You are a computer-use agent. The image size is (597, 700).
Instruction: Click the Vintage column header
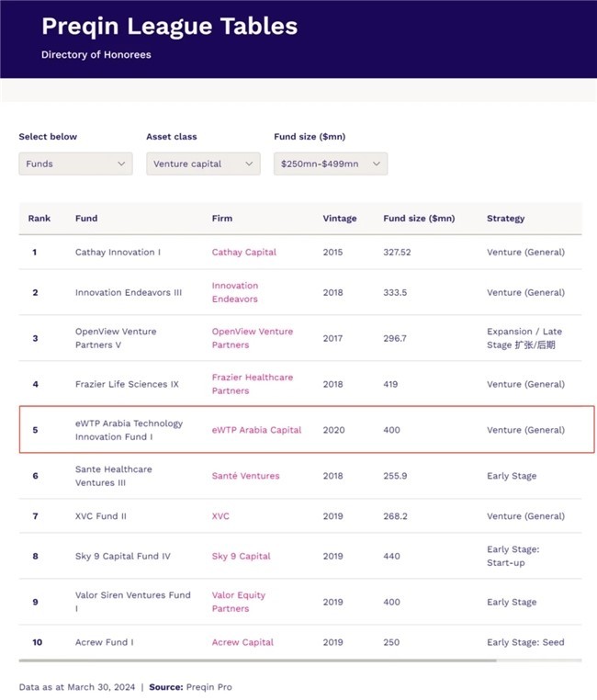click(x=339, y=219)
